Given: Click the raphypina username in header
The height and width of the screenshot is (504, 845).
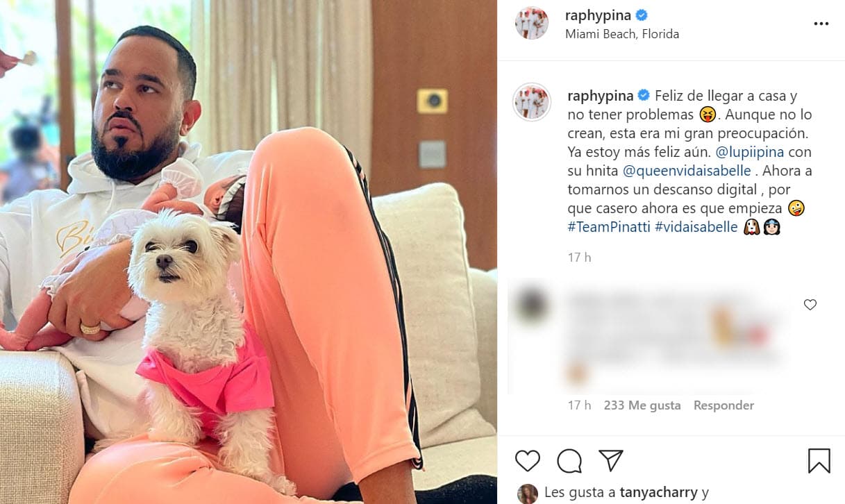Looking at the screenshot, I should [x=599, y=15].
